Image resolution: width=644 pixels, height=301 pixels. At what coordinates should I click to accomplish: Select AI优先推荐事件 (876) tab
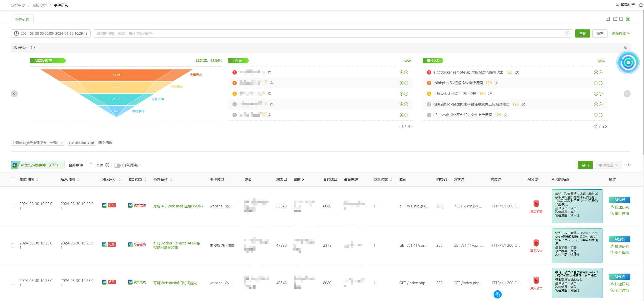coord(37,165)
